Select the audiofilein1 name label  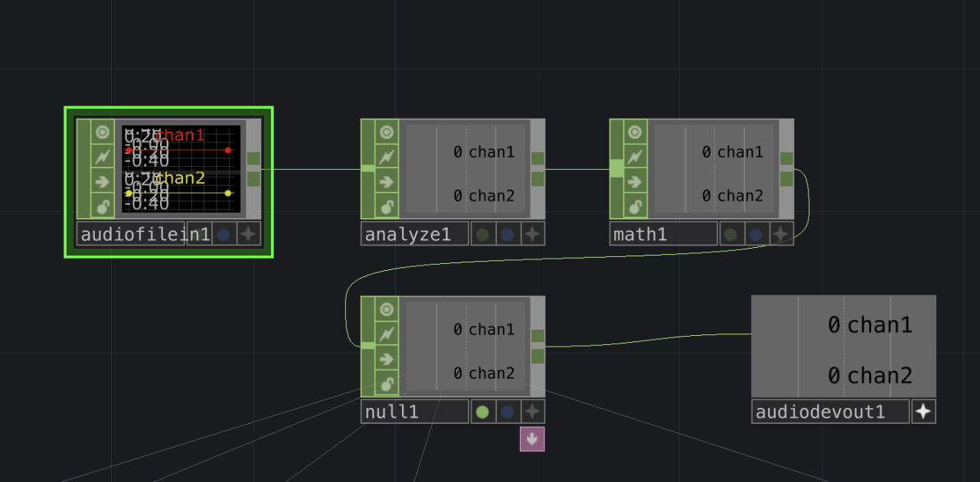(x=132, y=234)
